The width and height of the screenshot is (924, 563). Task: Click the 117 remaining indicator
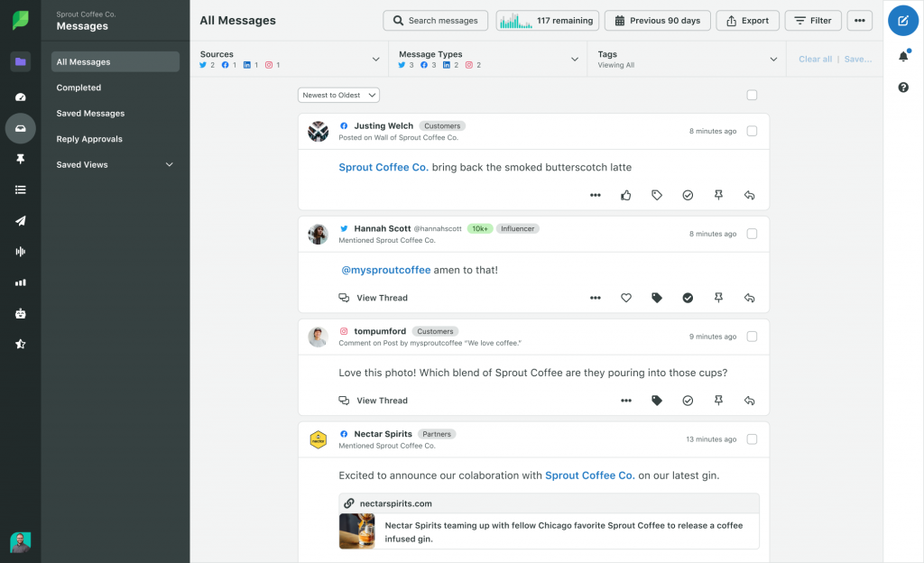[x=548, y=21]
